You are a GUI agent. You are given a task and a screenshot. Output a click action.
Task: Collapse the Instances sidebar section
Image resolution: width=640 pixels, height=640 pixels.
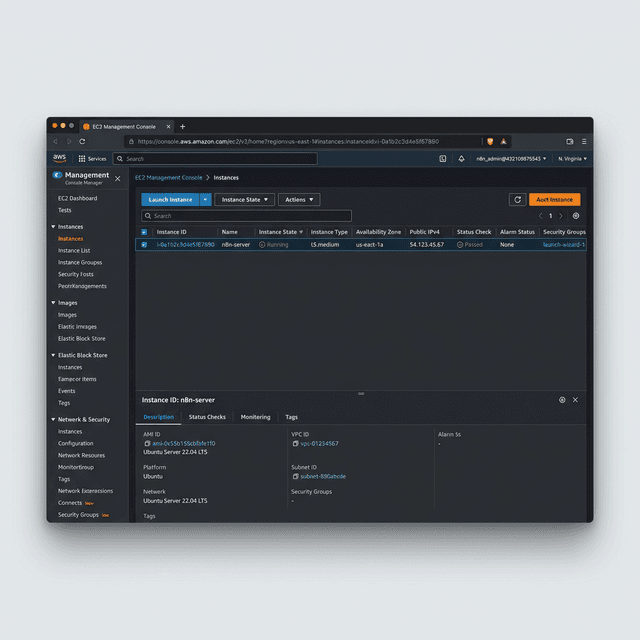coord(53,227)
